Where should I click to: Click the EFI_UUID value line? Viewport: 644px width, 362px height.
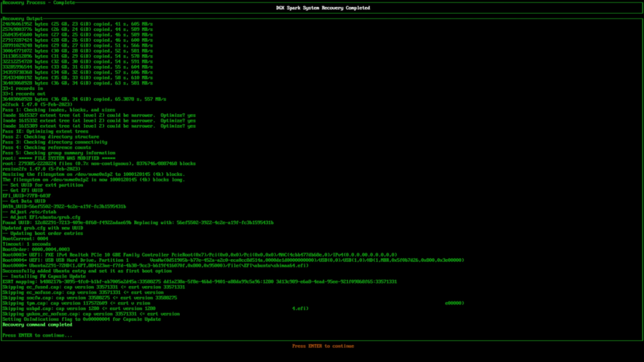pyautogui.click(x=27, y=196)
